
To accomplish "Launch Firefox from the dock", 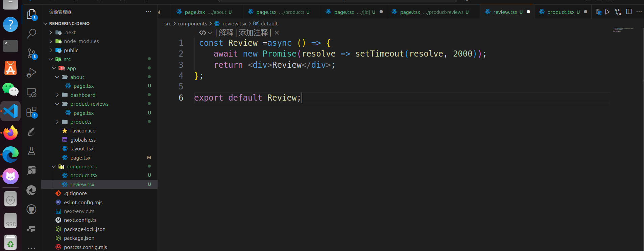I will tap(10, 133).
